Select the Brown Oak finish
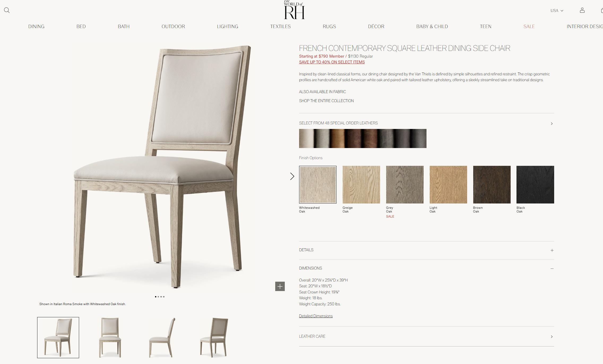This screenshot has height=364, width=603. click(x=492, y=185)
